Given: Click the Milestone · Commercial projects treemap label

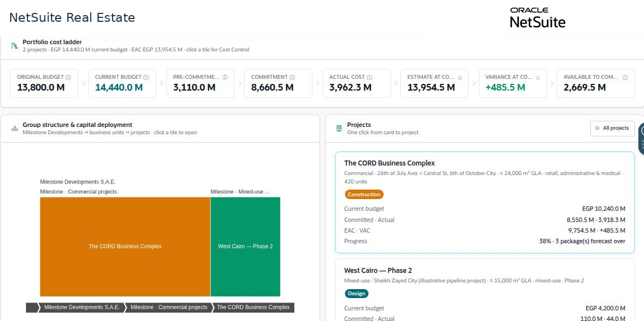Looking at the screenshot, I should tap(78, 191).
